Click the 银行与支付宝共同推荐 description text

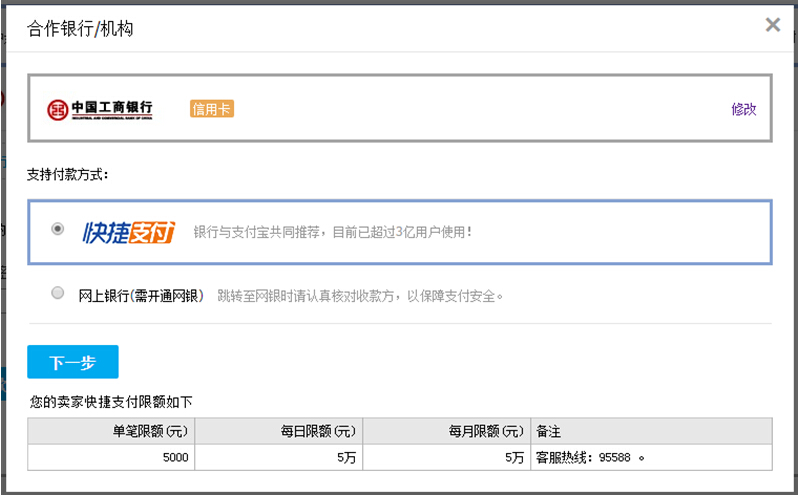click(x=333, y=232)
